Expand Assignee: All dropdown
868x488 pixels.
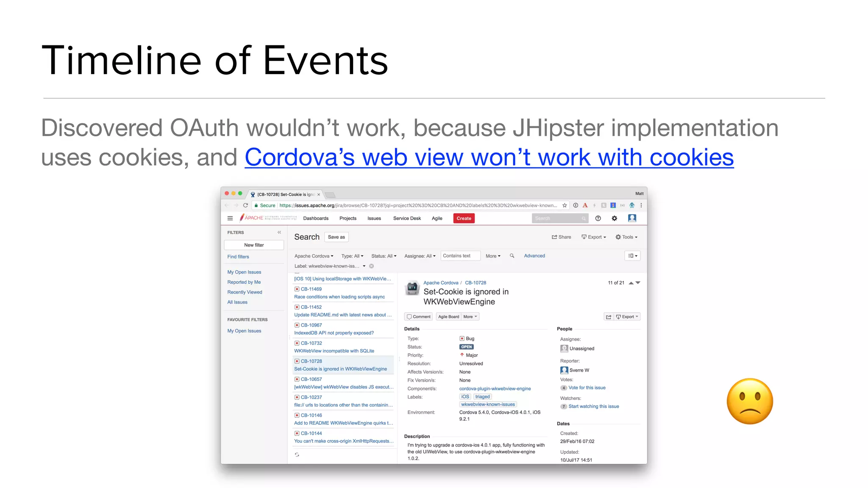(420, 256)
